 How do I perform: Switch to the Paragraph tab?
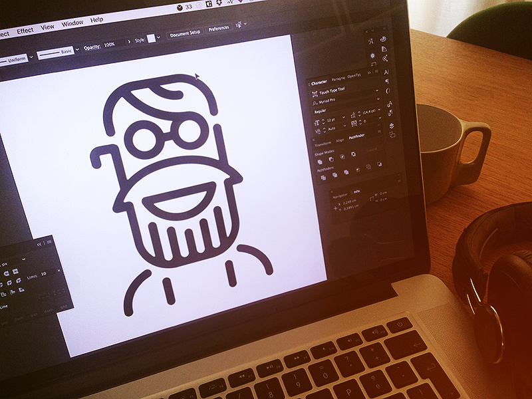tap(338, 78)
